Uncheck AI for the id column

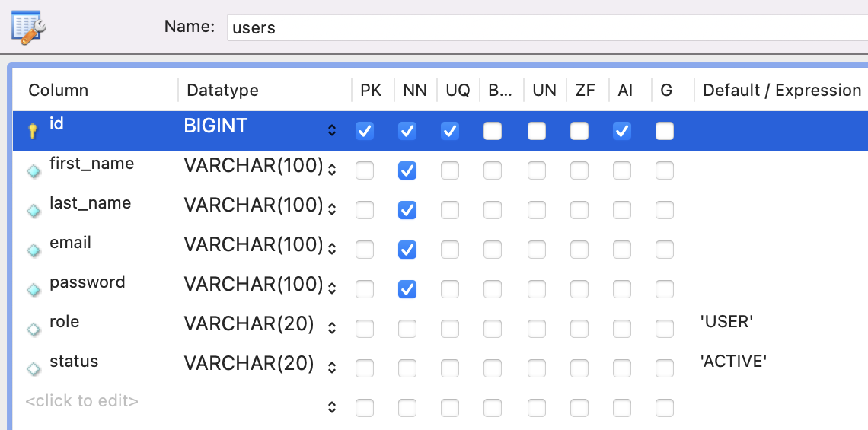pyautogui.click(x=621, y=131)
